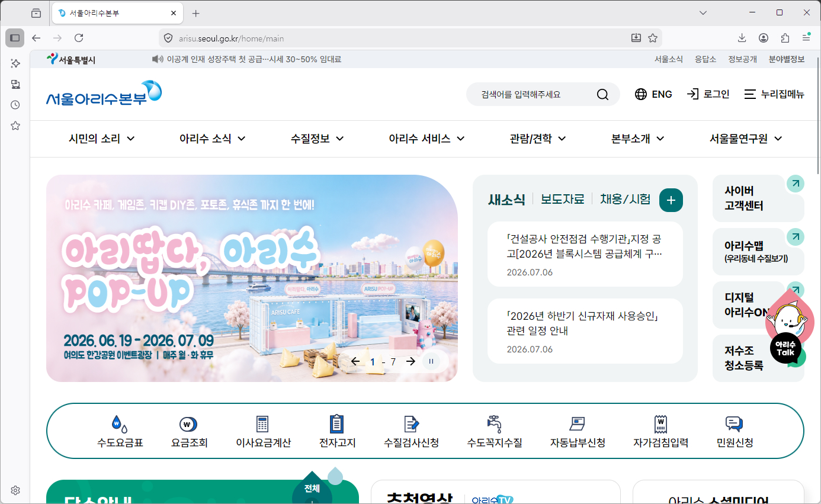Click the search magnifier icon
The width and height of the screenshot is (821, 504).
tap(602, 95)
